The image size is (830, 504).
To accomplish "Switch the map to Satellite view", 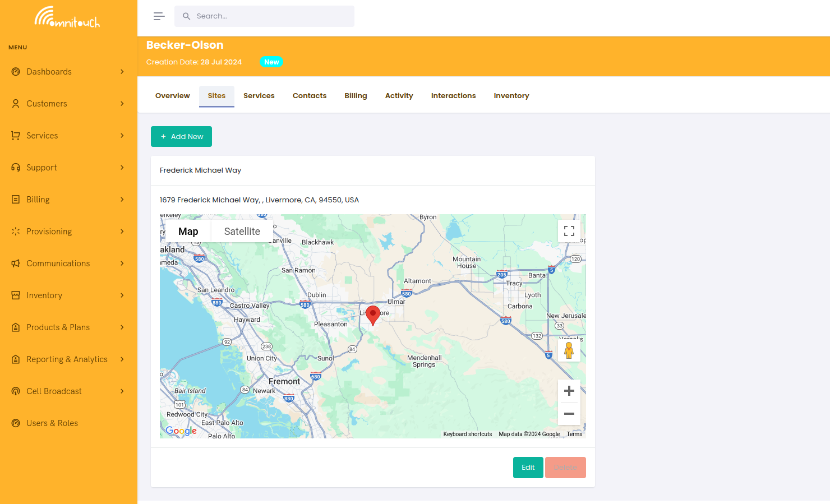I will [242, 231].
